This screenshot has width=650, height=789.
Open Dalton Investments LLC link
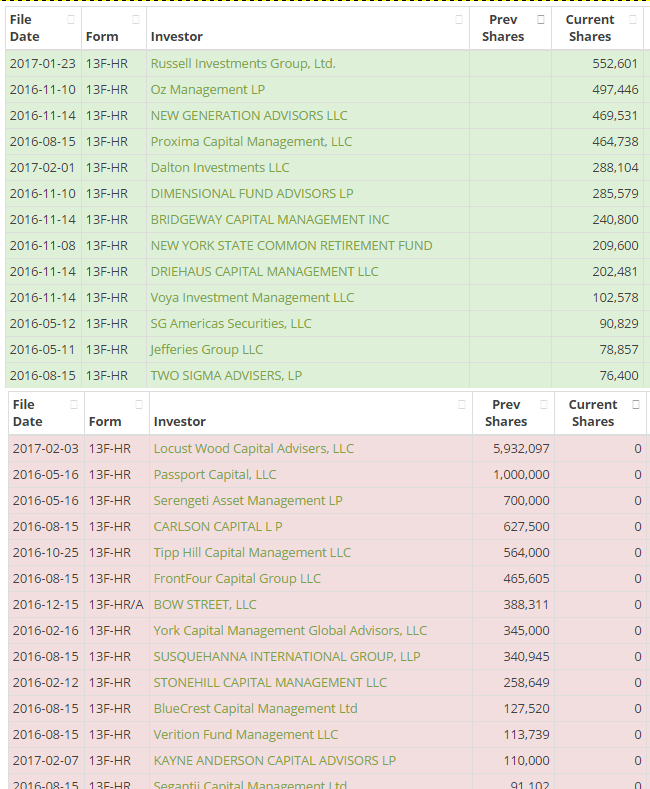[220, 168]
